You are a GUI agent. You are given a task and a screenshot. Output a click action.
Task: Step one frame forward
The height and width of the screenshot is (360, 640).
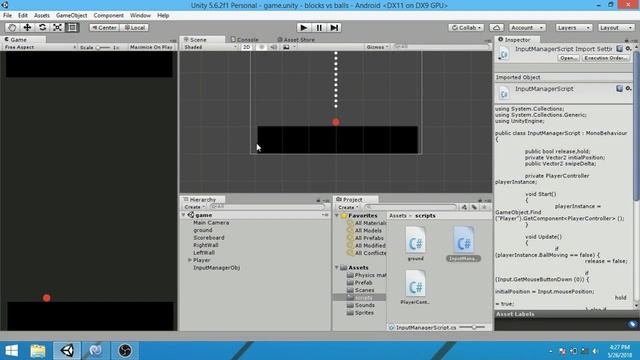pos(334,27)
